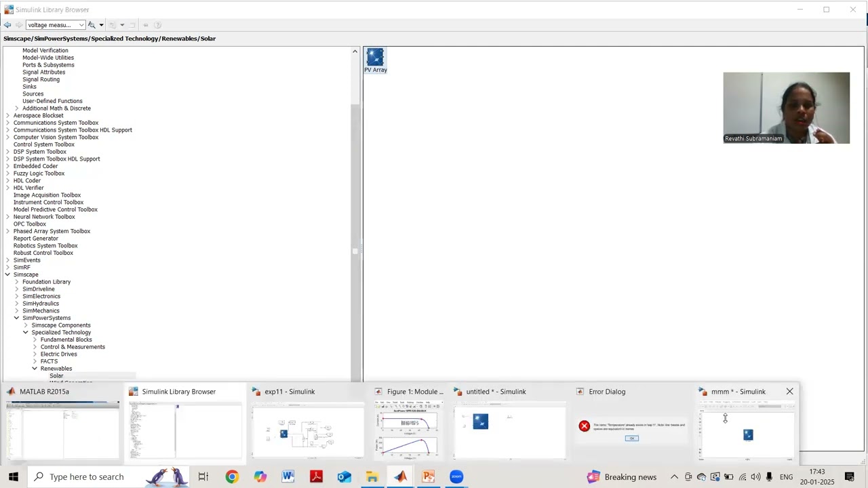Viewport: 868px width, 488px height.
Task: Open Task View from the taskbar
Action: (203, 476)
